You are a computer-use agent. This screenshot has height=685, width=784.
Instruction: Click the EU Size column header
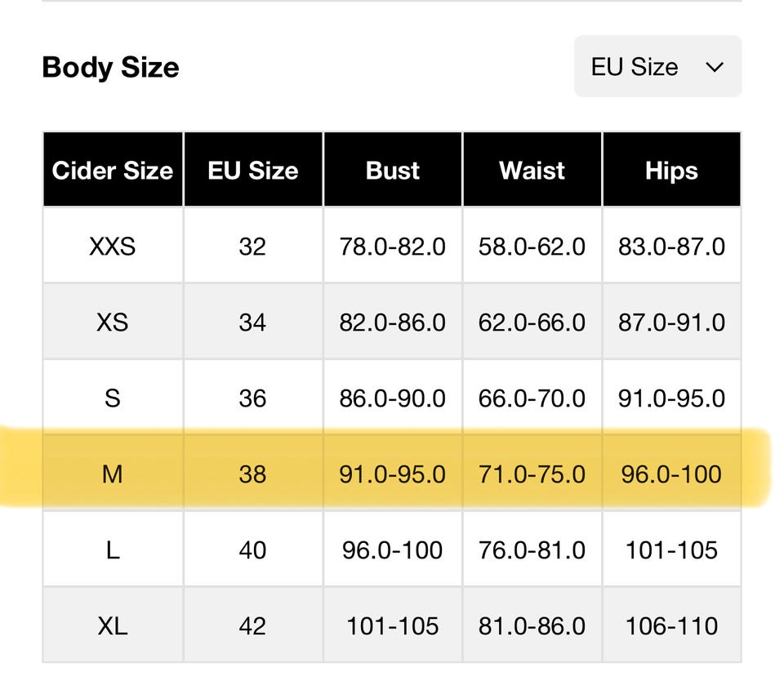(252, 170)
